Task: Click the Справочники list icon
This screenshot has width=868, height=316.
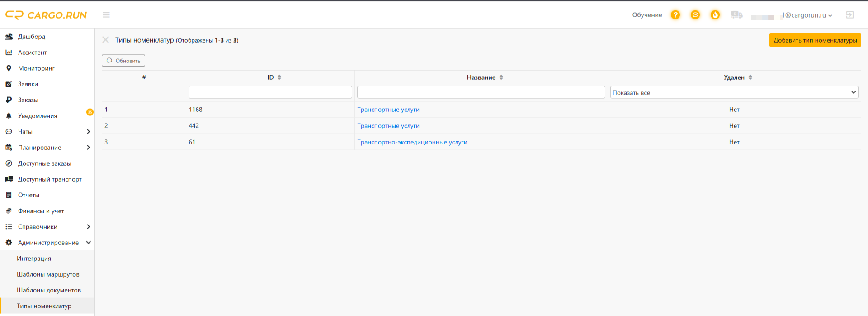Action: [x=9, y=227]
